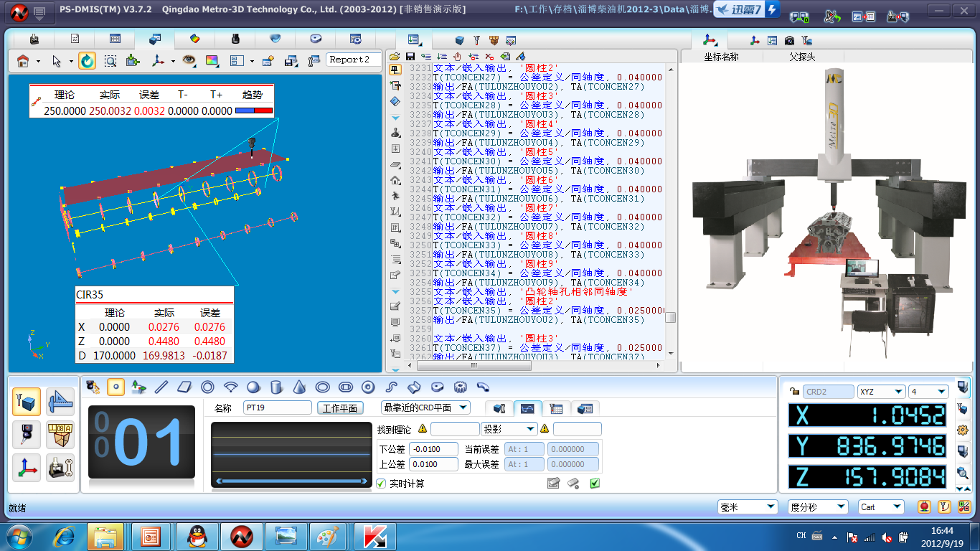Switch to the CMM machine tab
The height and width of the screenshot is (551, 980).
[x=34, y=39]
